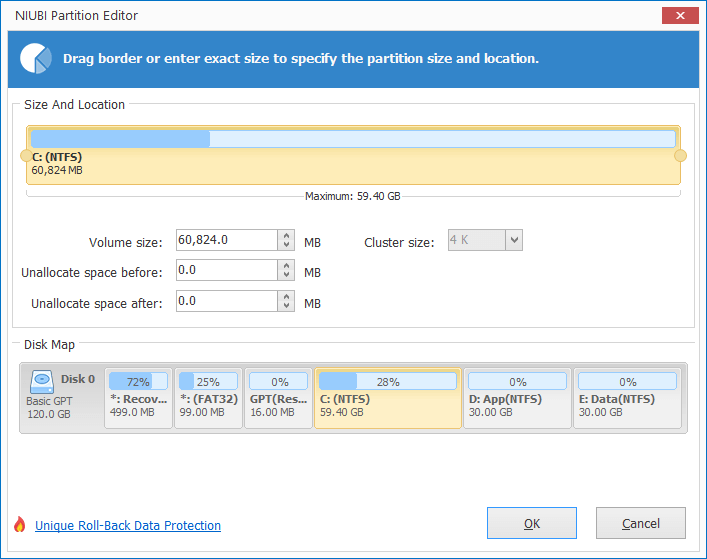Increase Unallocate space before value
The height and width of the screenshot is (559, 707).
click(x=286, y=265)
